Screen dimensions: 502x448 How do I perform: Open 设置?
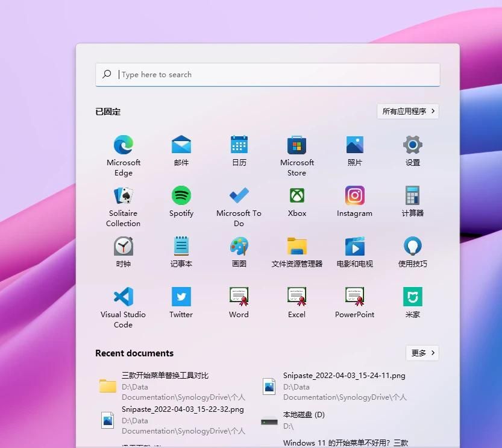[412, 145]
